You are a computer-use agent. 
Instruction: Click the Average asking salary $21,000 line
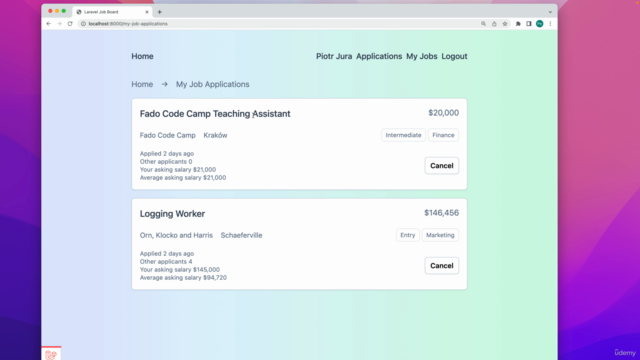click(183, 178)
